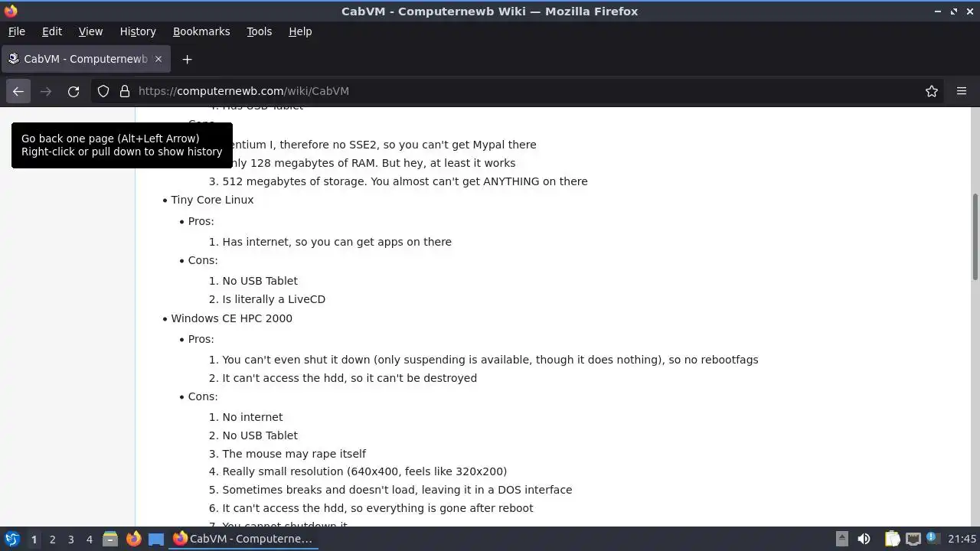The image size is (980, 551).
Task: Open removable media tray icon
Action: pyautogui.click(x=841, y=539)
